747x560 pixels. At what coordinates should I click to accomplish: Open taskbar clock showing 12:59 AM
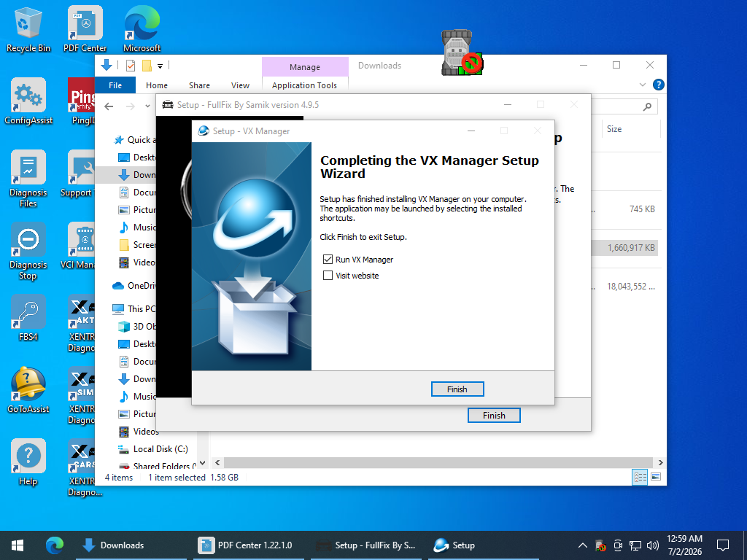(x=684, y=545)
